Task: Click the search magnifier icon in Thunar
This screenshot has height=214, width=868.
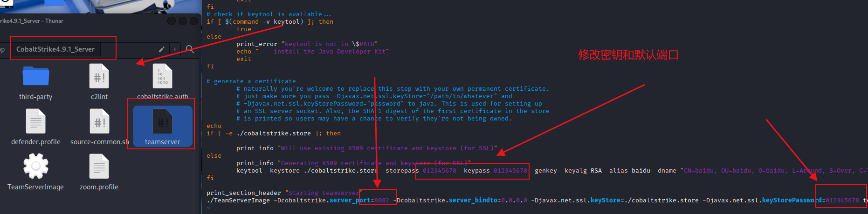Action: click(190, 49)
